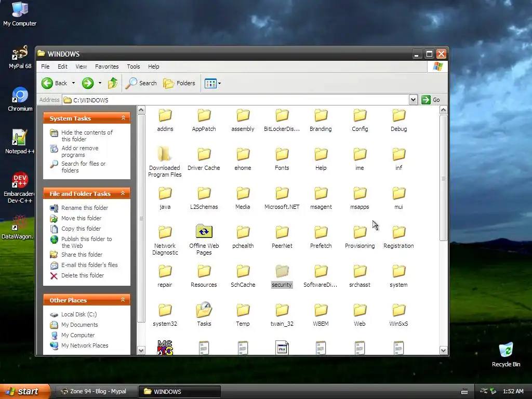Select the Downloaded Program Files folder
Image resolution: width=532 pixels, height=399 pixels.
click(165, 162)
